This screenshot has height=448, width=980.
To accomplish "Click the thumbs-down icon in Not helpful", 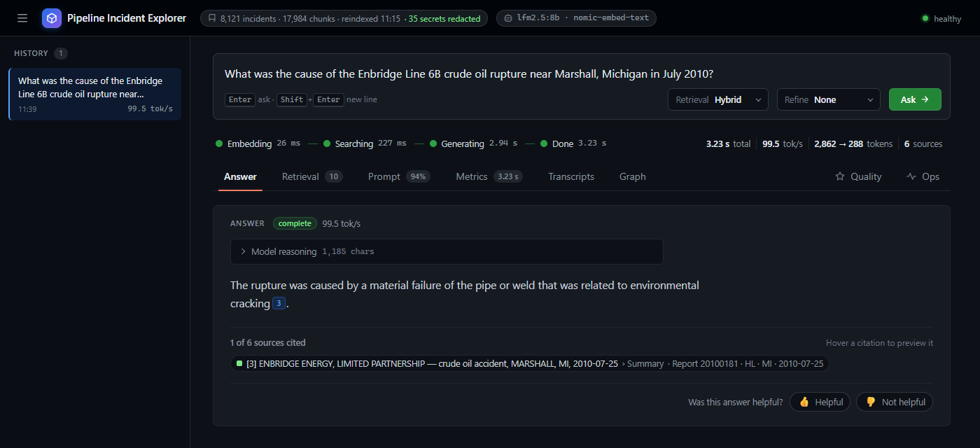I will (871, 402).
